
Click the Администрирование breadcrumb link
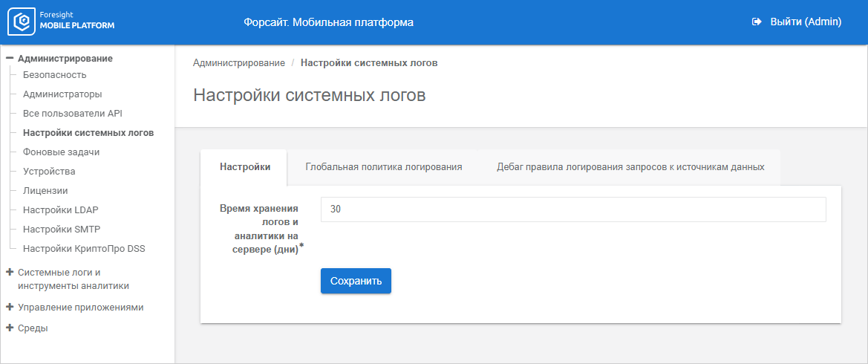click(x=239, y=63)
